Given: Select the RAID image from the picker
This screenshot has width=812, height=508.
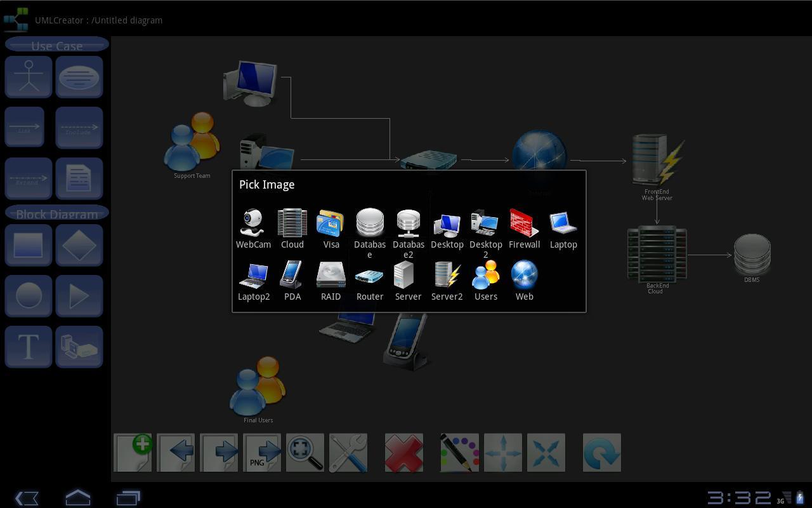Looking at the screenshot, I should (331, 275).
